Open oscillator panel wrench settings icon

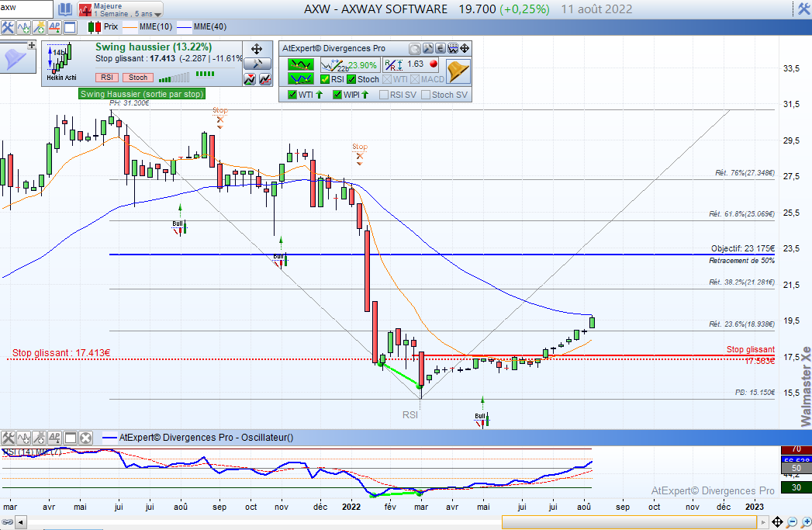8,438
